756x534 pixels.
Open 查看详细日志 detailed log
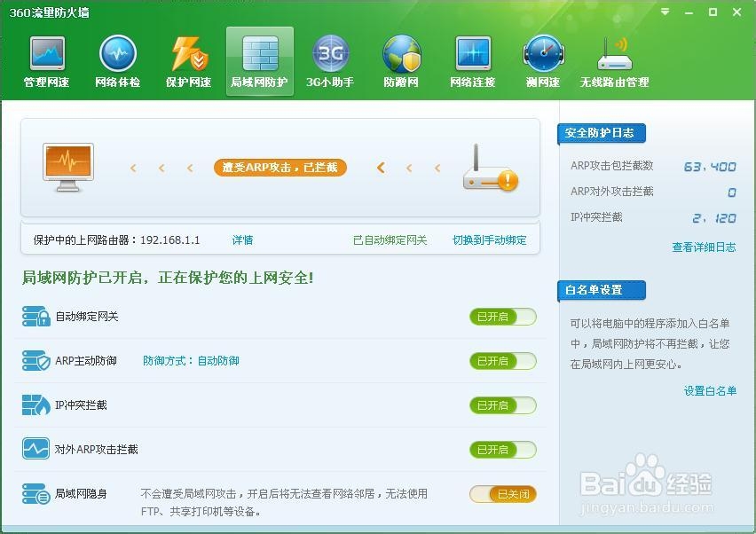coord(704,247)
